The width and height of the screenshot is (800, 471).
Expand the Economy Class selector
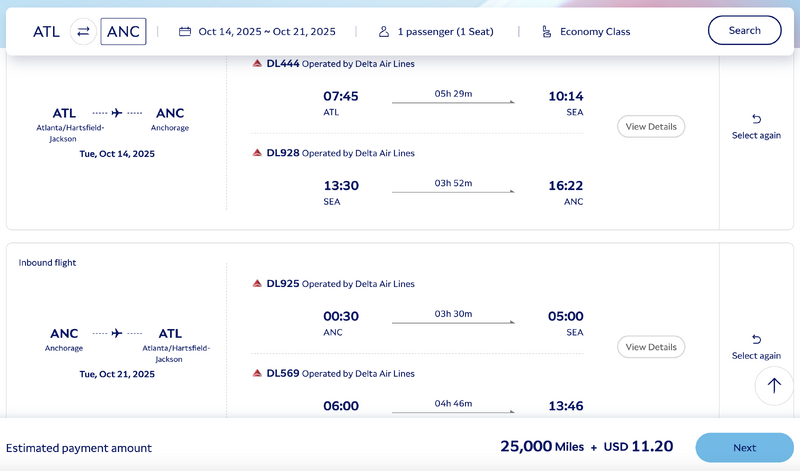point(595,31)
